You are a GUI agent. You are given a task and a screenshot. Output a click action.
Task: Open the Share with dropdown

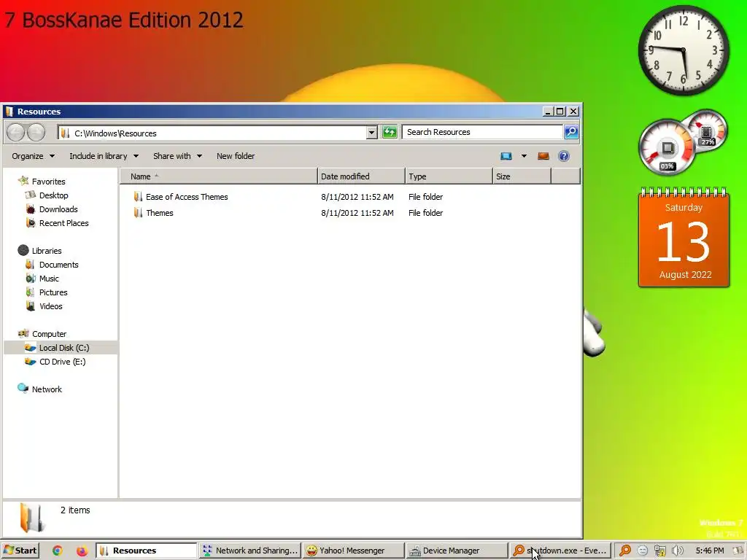[x=177, y=156]
